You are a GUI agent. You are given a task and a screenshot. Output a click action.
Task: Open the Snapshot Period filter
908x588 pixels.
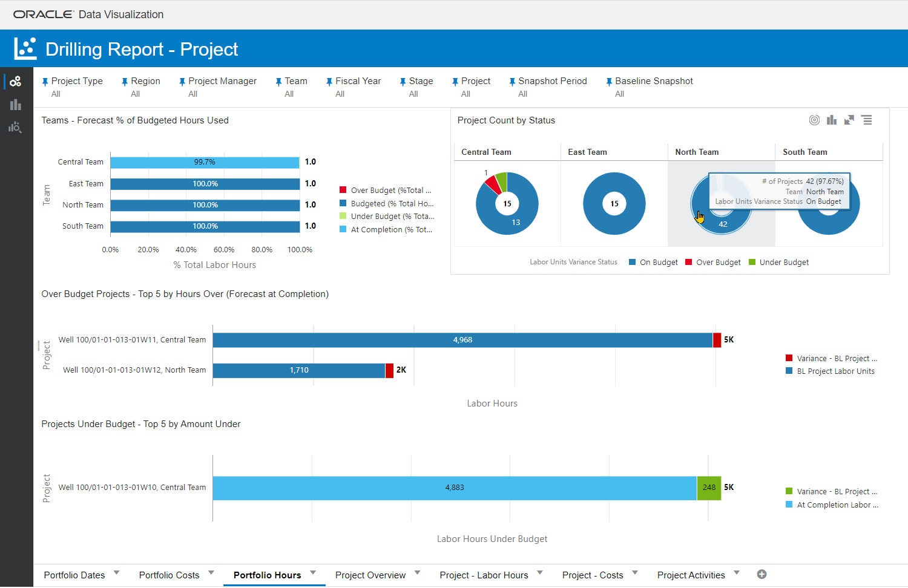552,81
